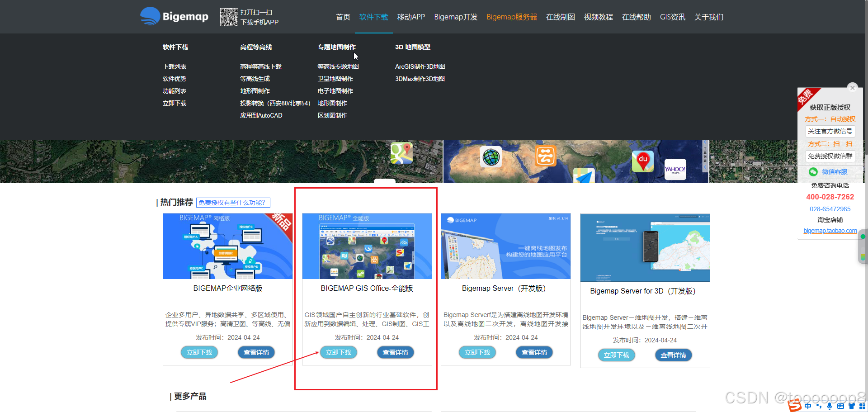Click the green WeChat icon beside 微信客服

pos(813,172)
